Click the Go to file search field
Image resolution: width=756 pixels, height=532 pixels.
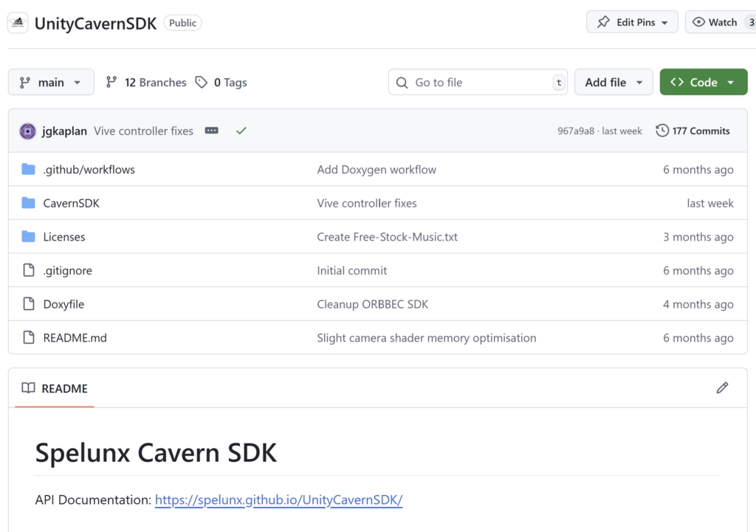tap(478, 83)
